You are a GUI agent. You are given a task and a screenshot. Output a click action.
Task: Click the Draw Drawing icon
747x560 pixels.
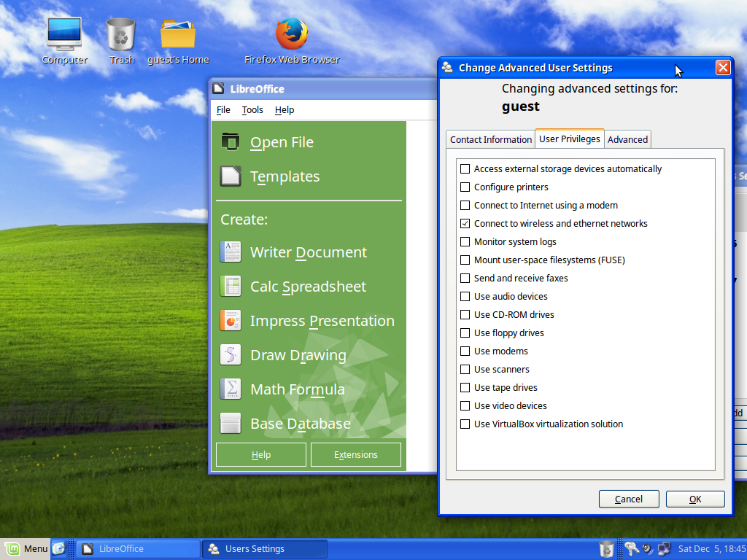pos(231,355)
